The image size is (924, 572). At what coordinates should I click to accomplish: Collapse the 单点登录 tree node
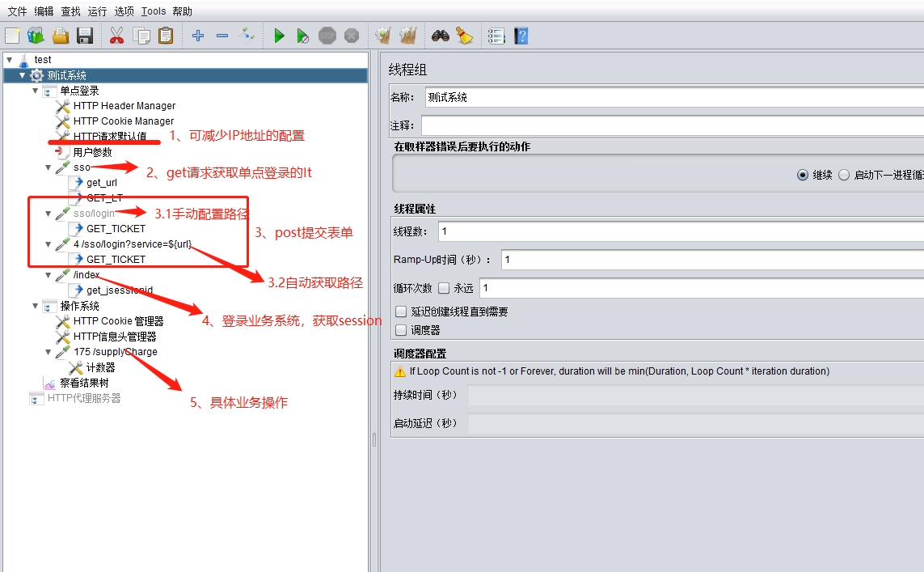click(35, 90)
